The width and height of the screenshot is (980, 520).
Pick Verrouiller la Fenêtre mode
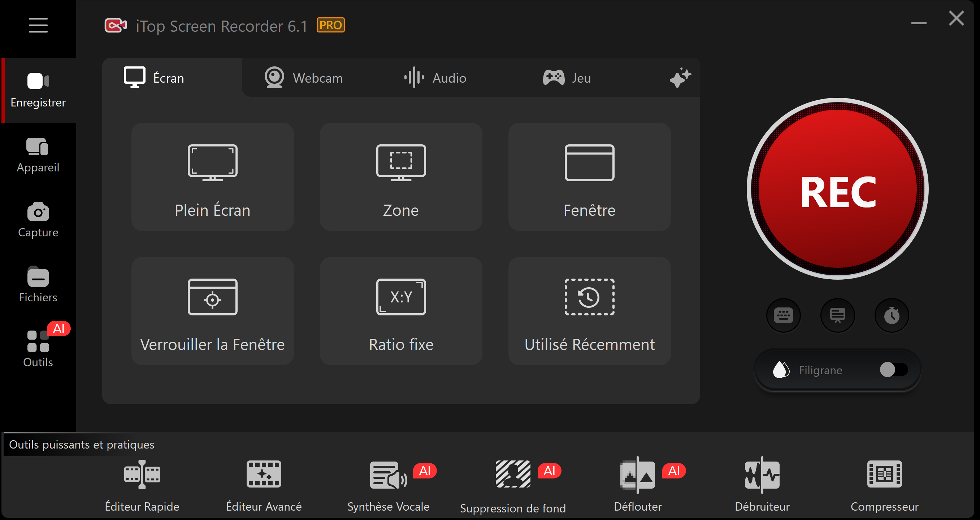point(212,311)
